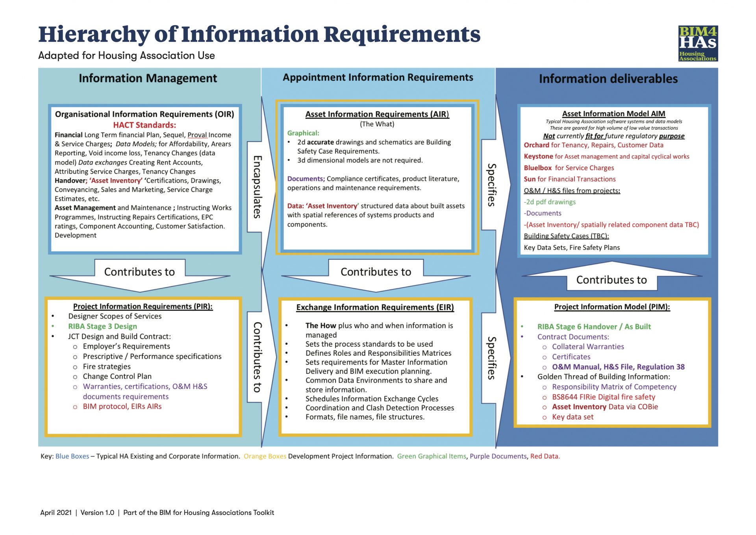Click Project Information Requirements (PIR) heading
Viewport: 756px width, 535px height.
click(143, 307)
